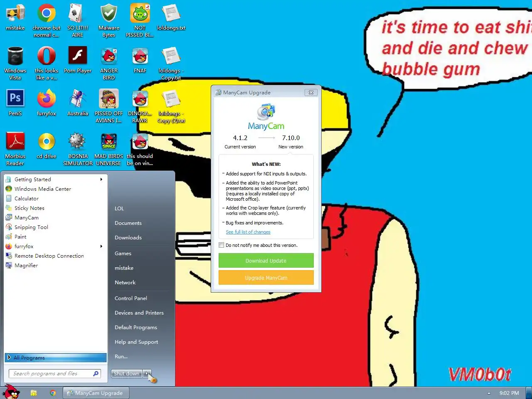Open Documents in Start menu

141,223
